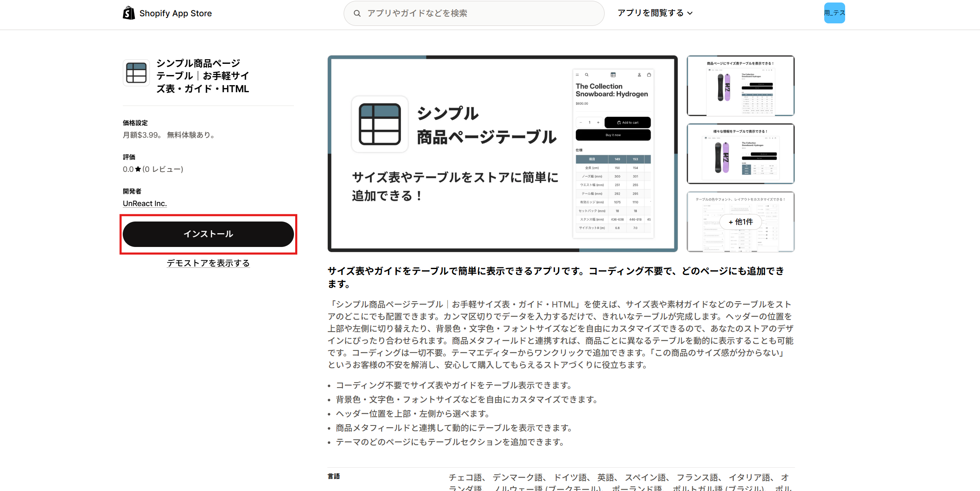Click the 月額$3.99。無料体験あり。 pricing text
This screenshot has height=491, width=980.
click(170, 135)
